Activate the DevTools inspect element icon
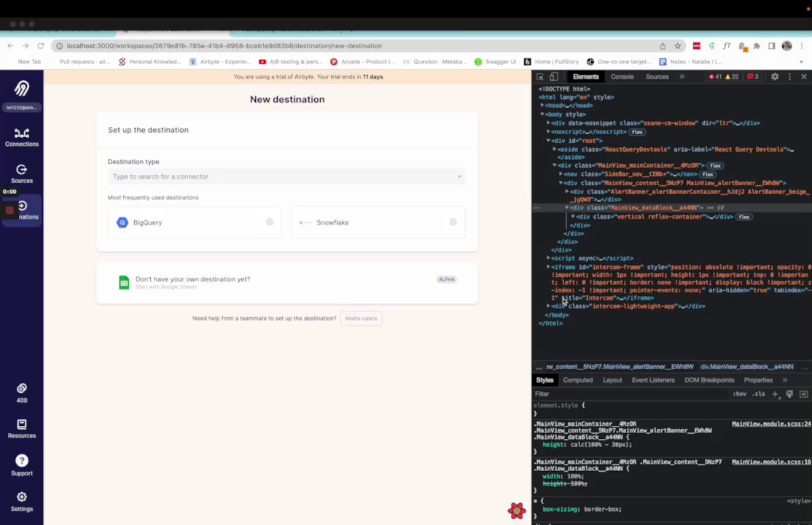Image resolution: width=812 pixels, height=525 pixels. click(x=540, y=77)
